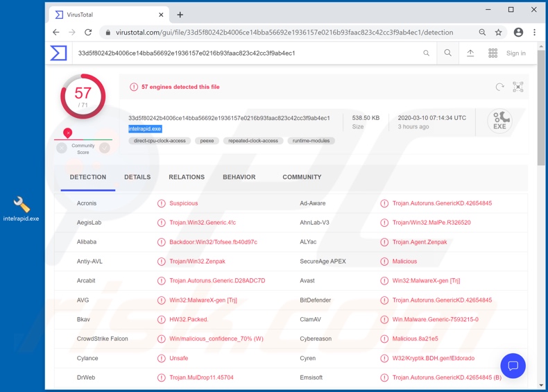Switch to the DETAILS tab
Viewport: 548px width, 392px height.
137,177
